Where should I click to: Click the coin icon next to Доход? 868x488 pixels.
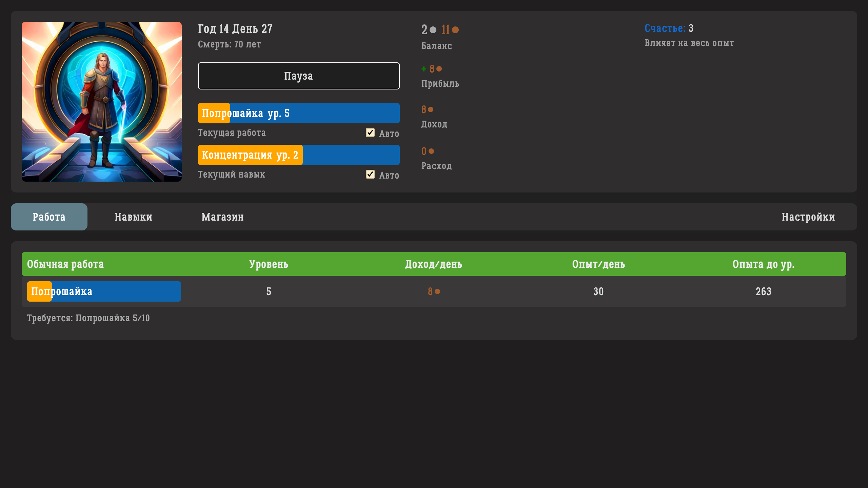(x=431, y=109)
